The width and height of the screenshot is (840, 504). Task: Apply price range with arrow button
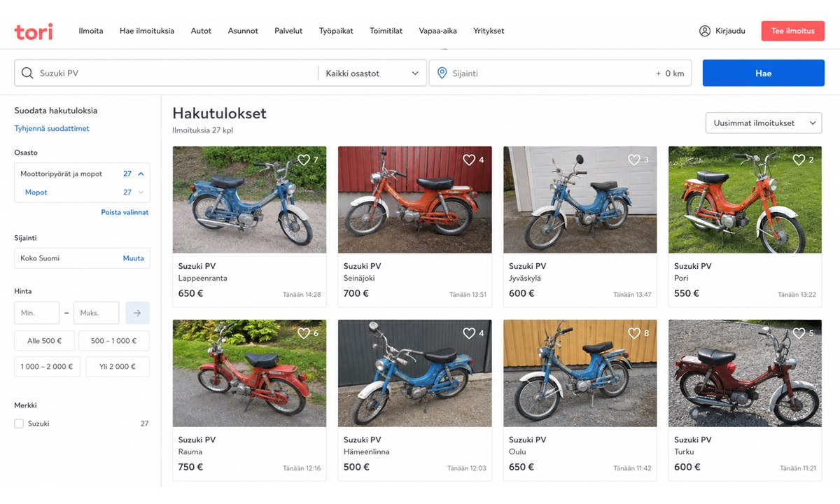138,313
